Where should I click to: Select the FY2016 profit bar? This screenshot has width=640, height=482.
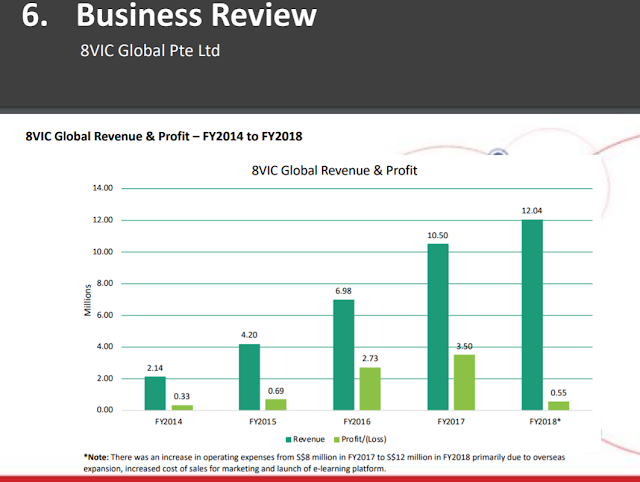[370, 389]
